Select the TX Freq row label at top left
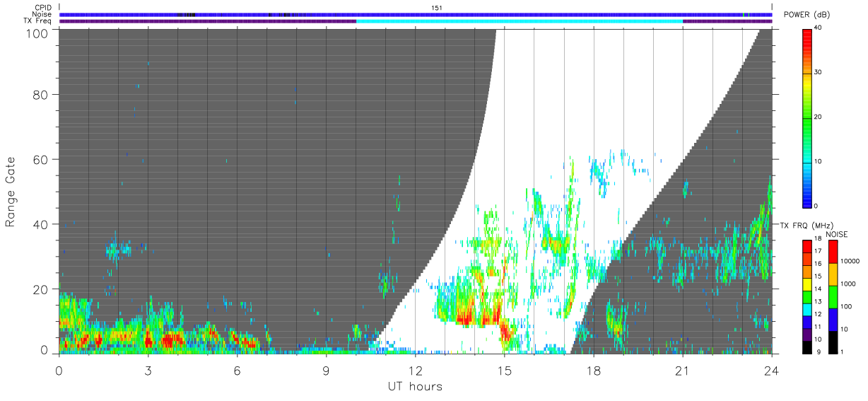Viewport: 868px width, 401px height. (38, 21)
